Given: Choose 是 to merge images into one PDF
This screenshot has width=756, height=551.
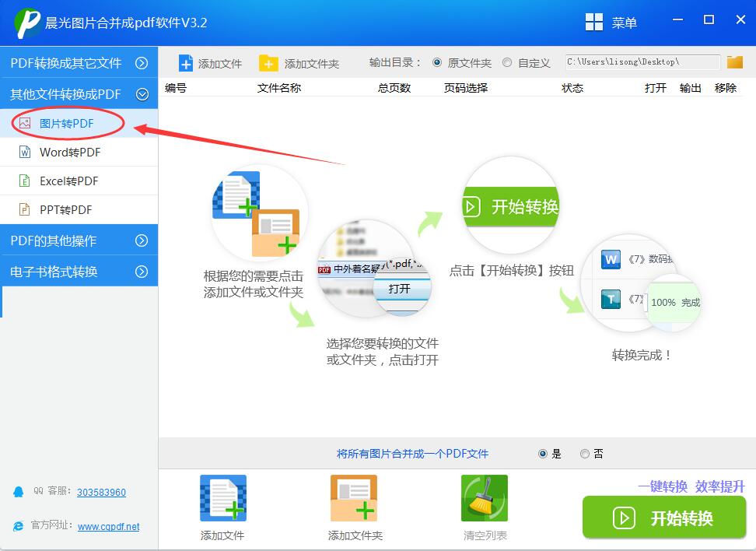Looking at the screenshot, I should tap(543, 454).
